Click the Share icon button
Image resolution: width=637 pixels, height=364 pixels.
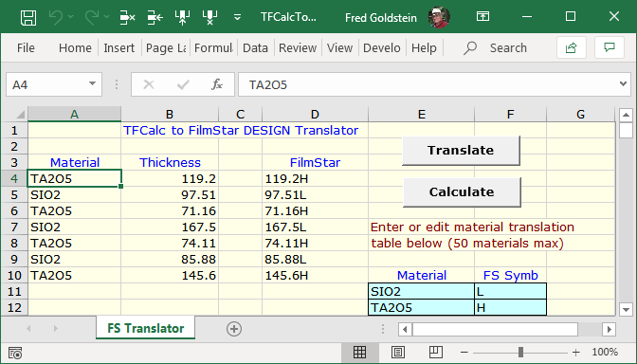(571, 48)
